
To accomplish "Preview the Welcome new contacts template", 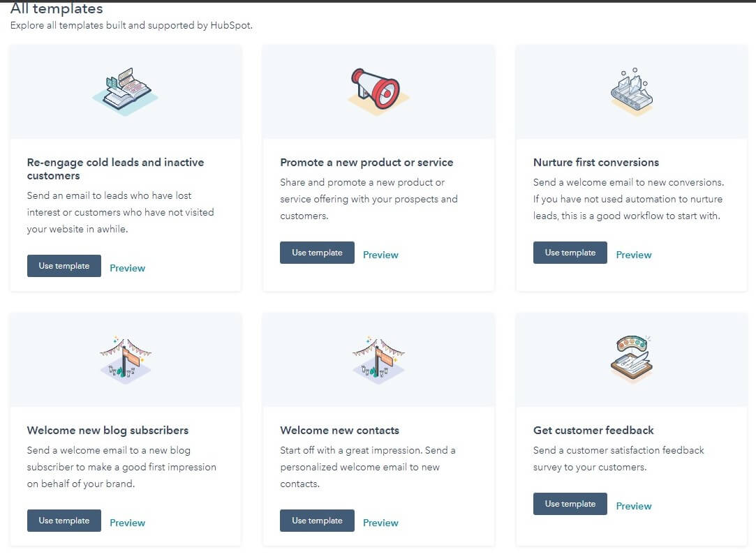I will click(x=380, y=522).
